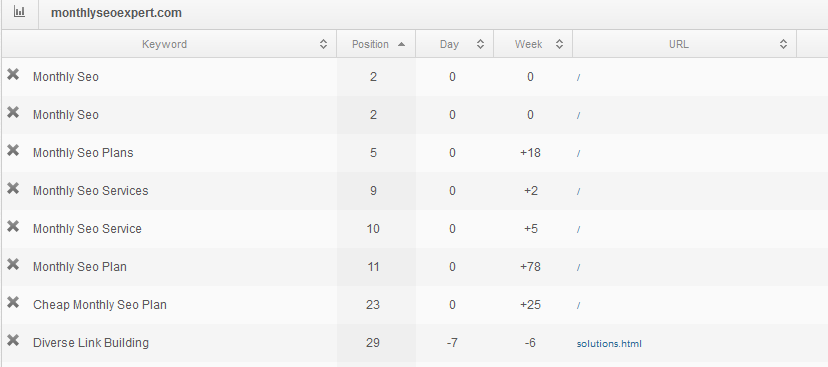Open the root URL link for Monthly Seo Plans
The image size is (828, 367).
(579, 153)
